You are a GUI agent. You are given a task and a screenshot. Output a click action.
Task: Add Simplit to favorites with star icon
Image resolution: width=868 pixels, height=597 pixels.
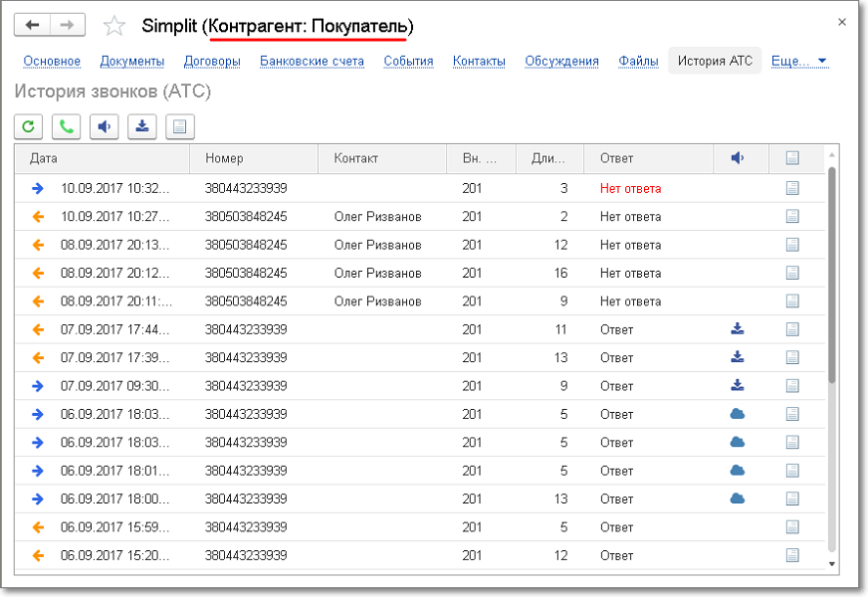click(x=115, y=26)
